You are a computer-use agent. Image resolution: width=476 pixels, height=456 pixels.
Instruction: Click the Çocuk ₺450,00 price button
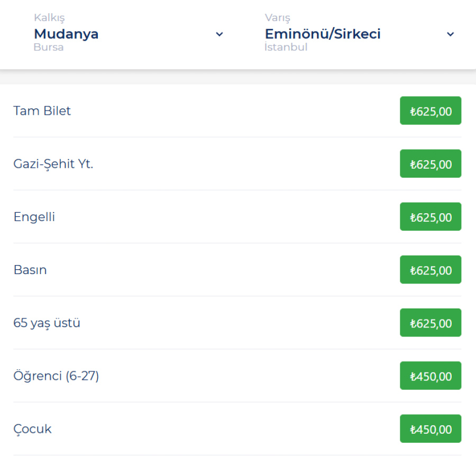[430, 428]
